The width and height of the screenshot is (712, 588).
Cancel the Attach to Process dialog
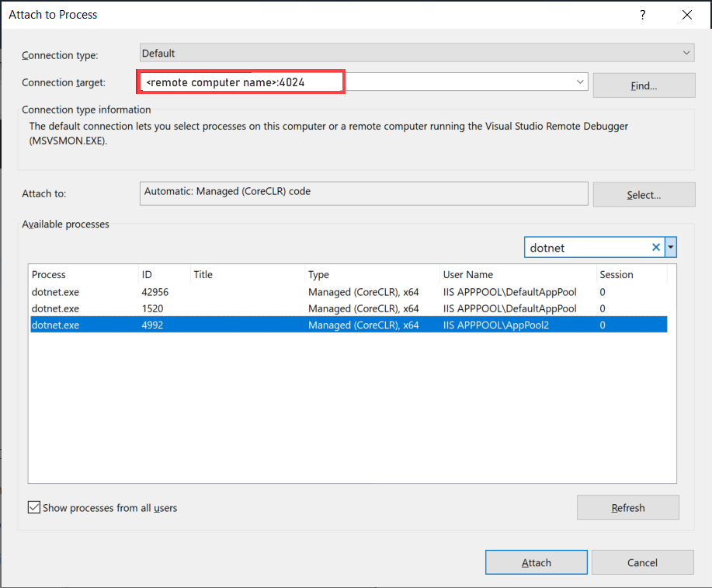coord(642,562)
